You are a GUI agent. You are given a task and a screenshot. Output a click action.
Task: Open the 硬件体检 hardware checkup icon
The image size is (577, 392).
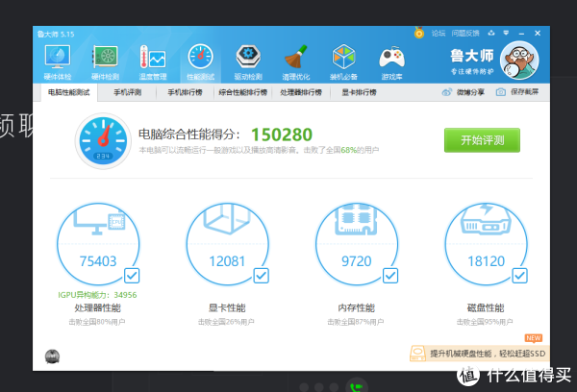coord(58,57)
